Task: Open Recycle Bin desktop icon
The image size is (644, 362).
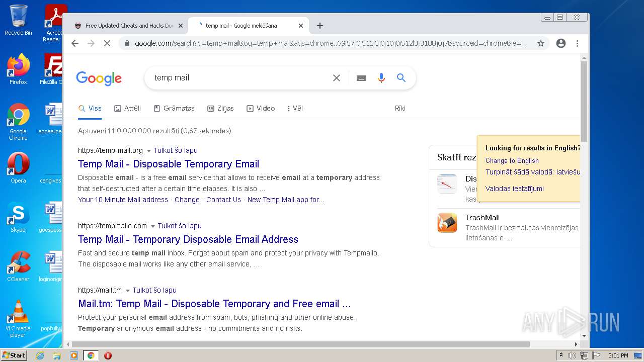Action: (x=18, y=21)
